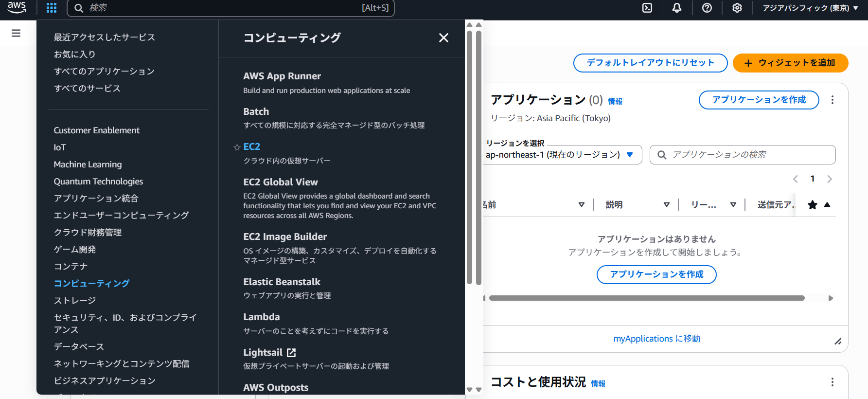The height and width of the screenshot is (399, 868).
Task: Click デフォルトレイアウトにリセット button
Action: point(651,63)
